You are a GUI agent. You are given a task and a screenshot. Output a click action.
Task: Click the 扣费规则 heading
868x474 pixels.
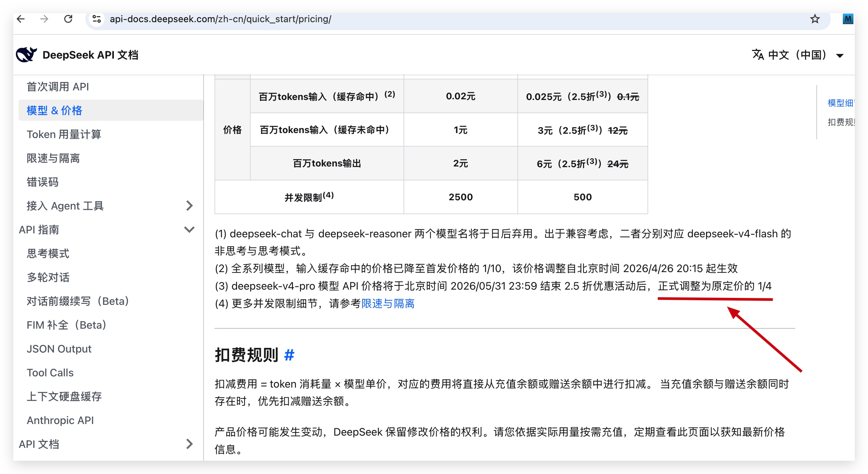point(247,355)
